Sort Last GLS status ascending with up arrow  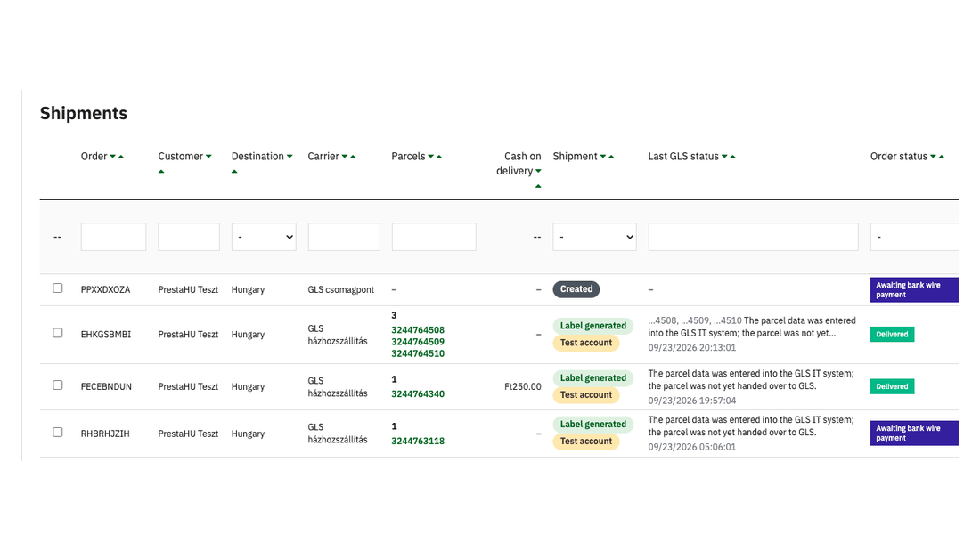732,157
